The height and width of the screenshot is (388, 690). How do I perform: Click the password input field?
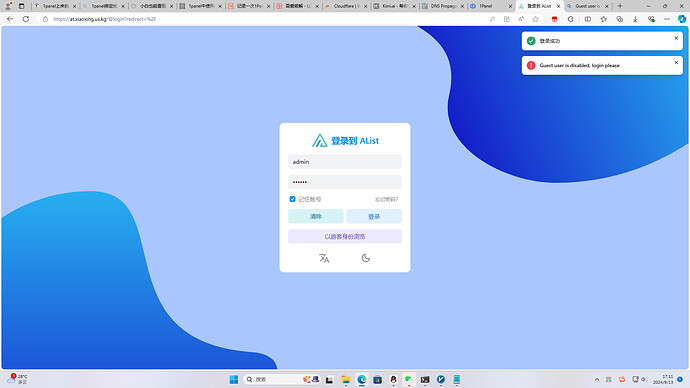[x=345, y=182]
